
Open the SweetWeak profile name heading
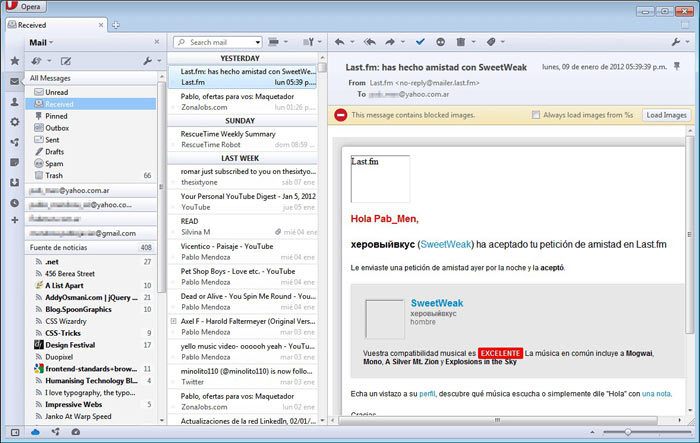[437, 303]
